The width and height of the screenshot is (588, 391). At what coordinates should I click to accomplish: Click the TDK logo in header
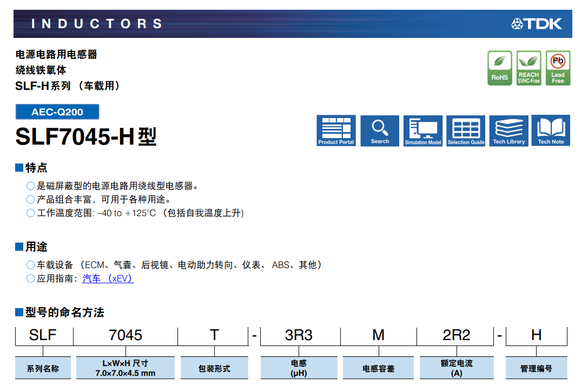coord(537,24)
